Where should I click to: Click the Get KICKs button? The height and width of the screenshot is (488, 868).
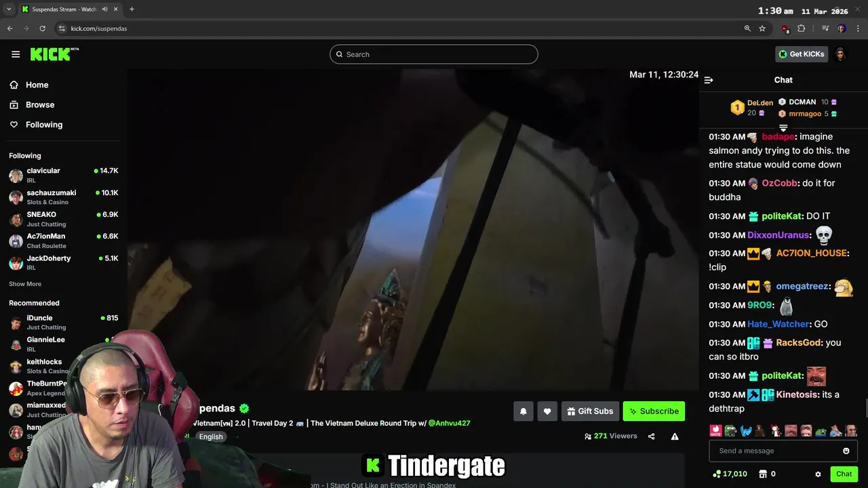(802, 54)
